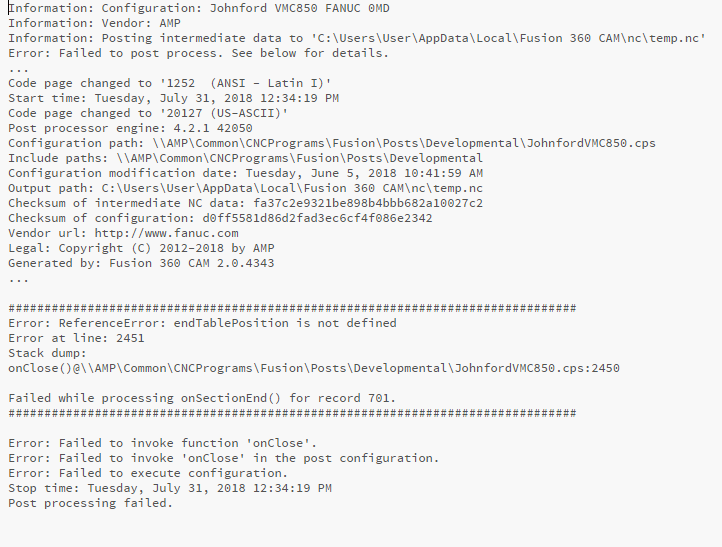Click the 'Post processor engine: 4.2.1' line
The image size is (722, 547).
[130, 128]
